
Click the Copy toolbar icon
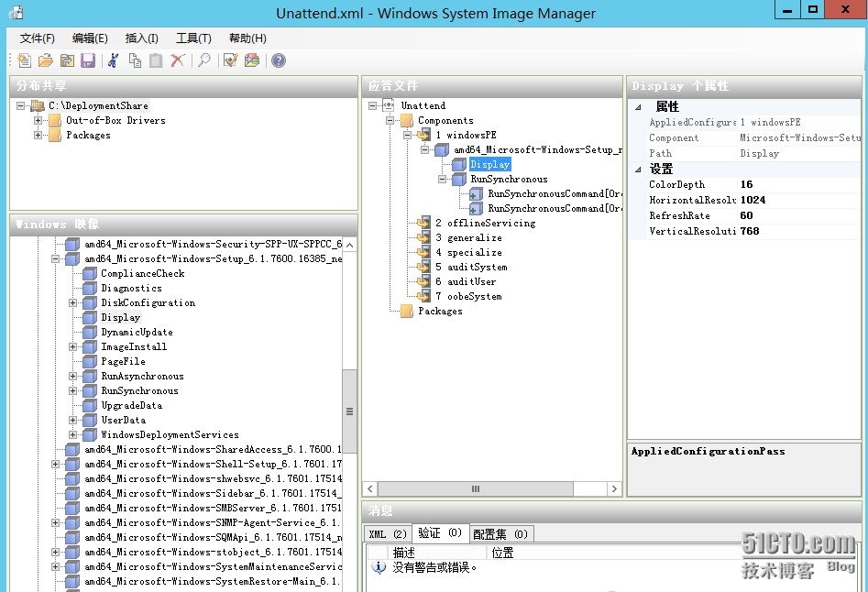[x=135, y=60]
